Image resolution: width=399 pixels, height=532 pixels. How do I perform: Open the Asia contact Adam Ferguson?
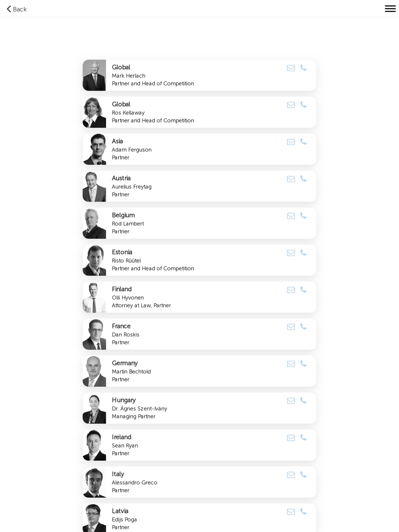pyautogui.click(x=199, y=149)
